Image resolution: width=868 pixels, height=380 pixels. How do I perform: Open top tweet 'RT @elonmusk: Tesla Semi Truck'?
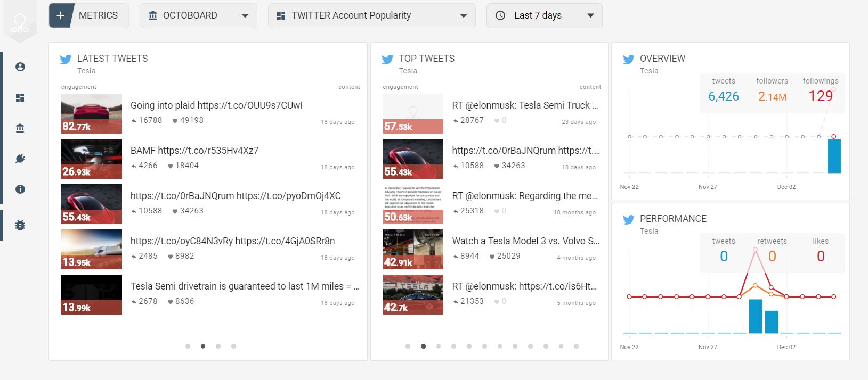point(525,105)
